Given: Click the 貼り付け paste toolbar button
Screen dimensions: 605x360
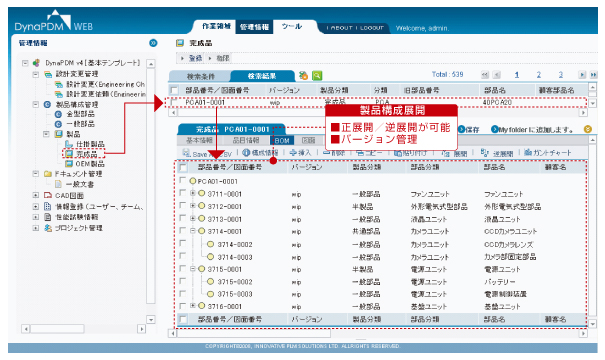Looking at the screenshot, I should coord(410,153).
